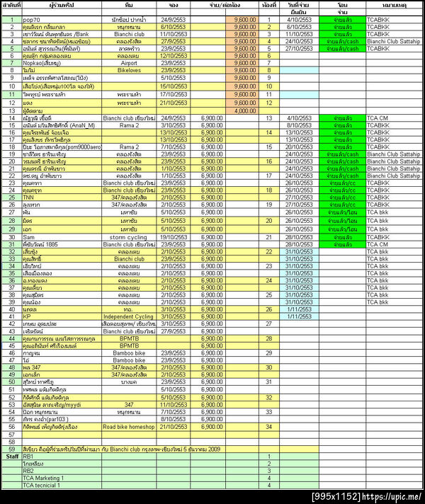425x504 pixels.
Task: Click 'Bamboo bike' cell in row 46
Action: pos(129,353)
